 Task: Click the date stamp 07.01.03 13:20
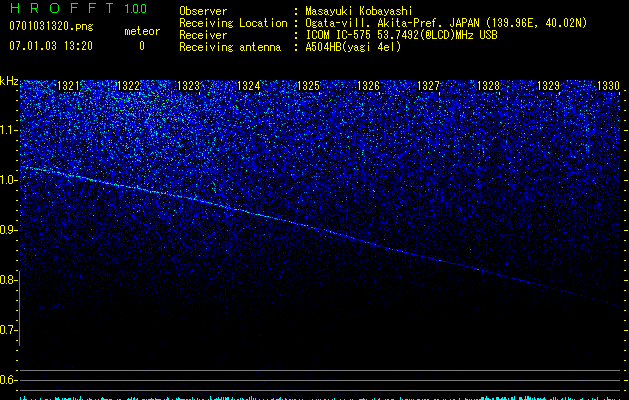point(51,46)
